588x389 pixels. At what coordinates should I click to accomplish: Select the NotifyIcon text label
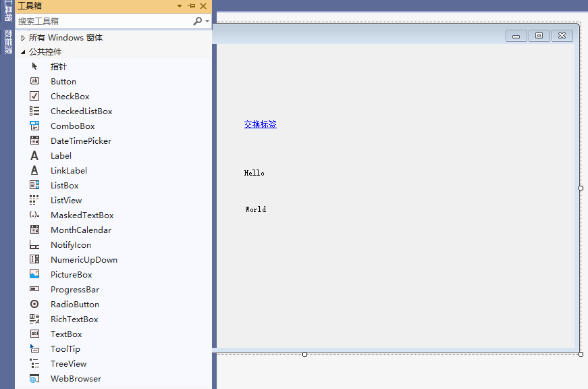coord(71,245)
